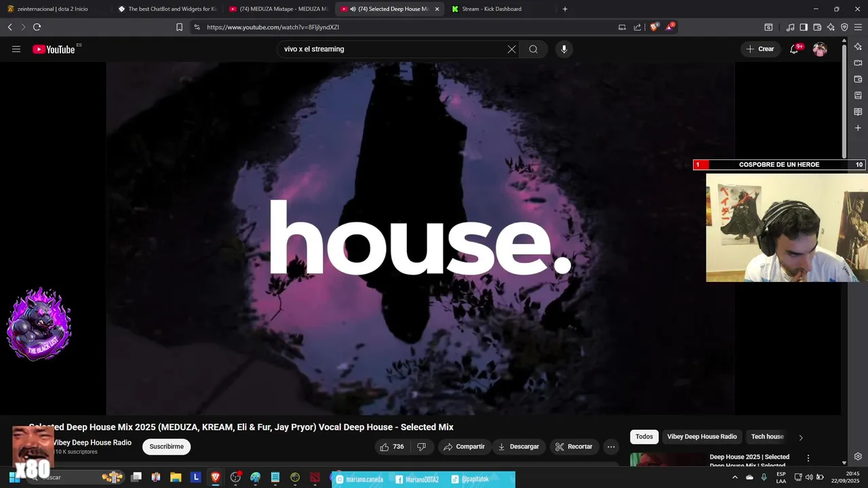Open the Dota 2 taskbar icon
The image size is (868, 488).
[315, 477]
